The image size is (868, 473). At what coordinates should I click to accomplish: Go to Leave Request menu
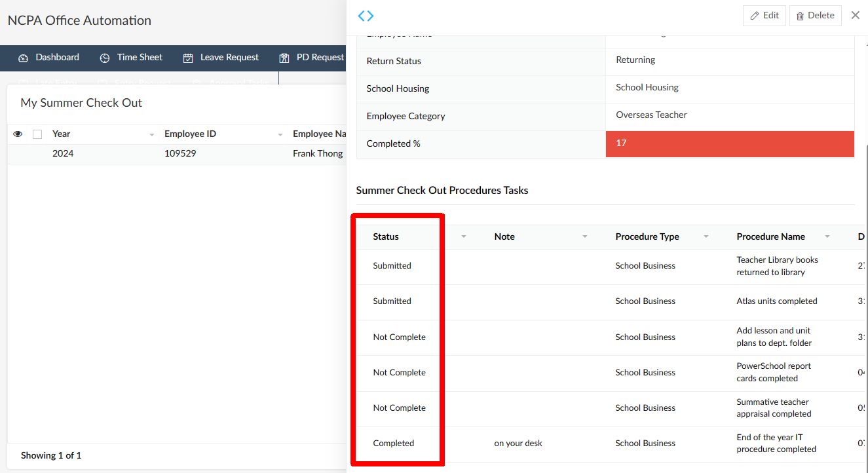(x=229, y=58)
